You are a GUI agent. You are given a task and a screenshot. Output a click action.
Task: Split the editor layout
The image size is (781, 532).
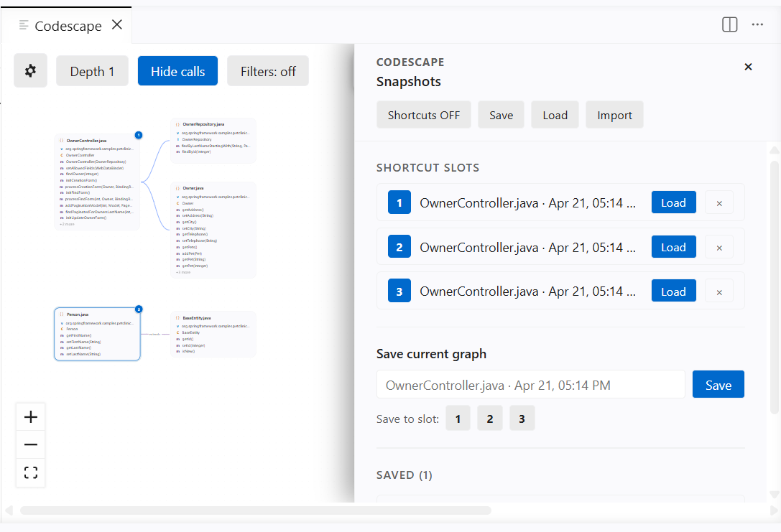pos(730,24)
